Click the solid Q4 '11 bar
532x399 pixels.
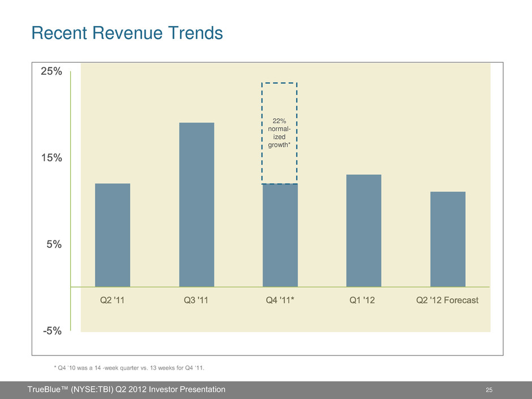[x=280, y=235]
